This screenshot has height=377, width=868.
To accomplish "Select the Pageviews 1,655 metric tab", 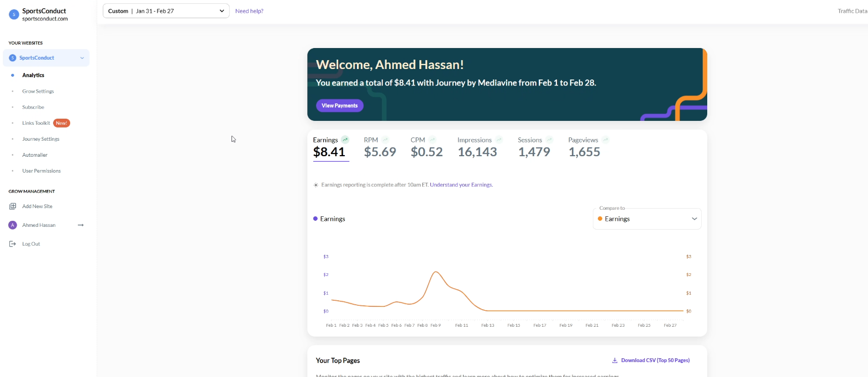I will pos(588,148).
